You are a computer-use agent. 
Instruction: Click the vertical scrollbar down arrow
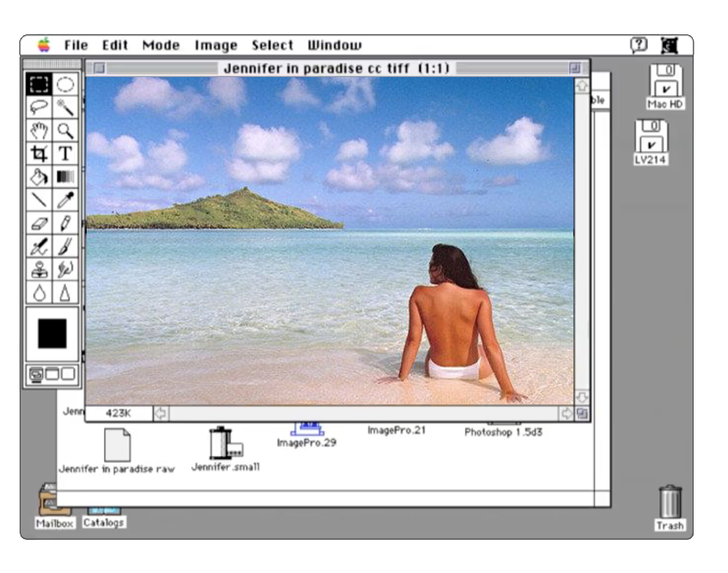pyautogui.click(x=582, y=397)
